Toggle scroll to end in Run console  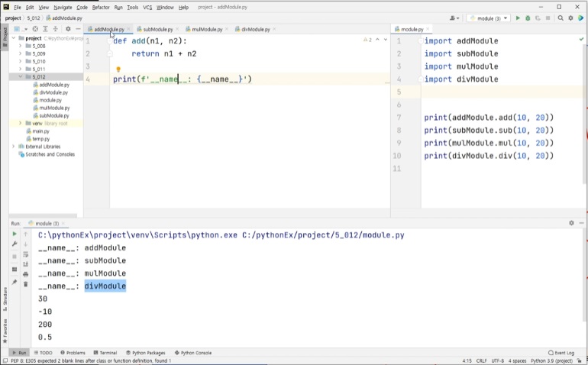pyautogui.click(x=25, y=264)
